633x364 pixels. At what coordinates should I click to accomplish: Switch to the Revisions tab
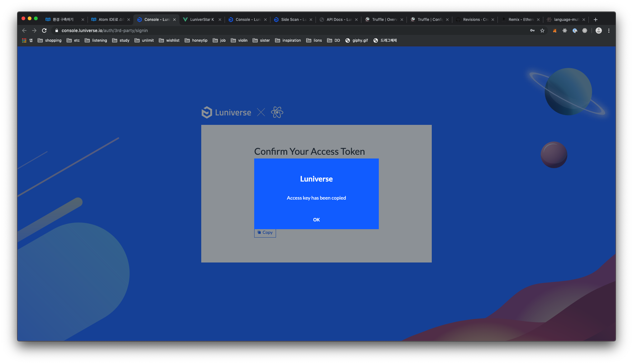pos(475,20)
